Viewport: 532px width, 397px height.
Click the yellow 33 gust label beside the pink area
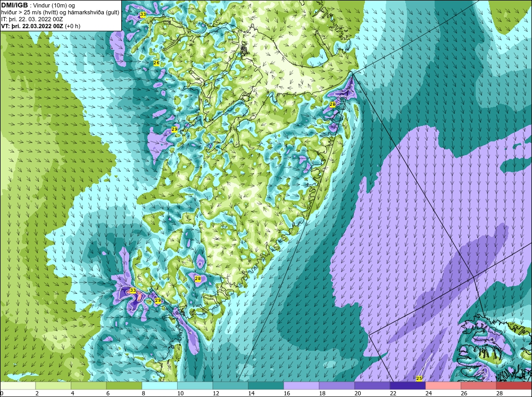(x=132, y=290)
